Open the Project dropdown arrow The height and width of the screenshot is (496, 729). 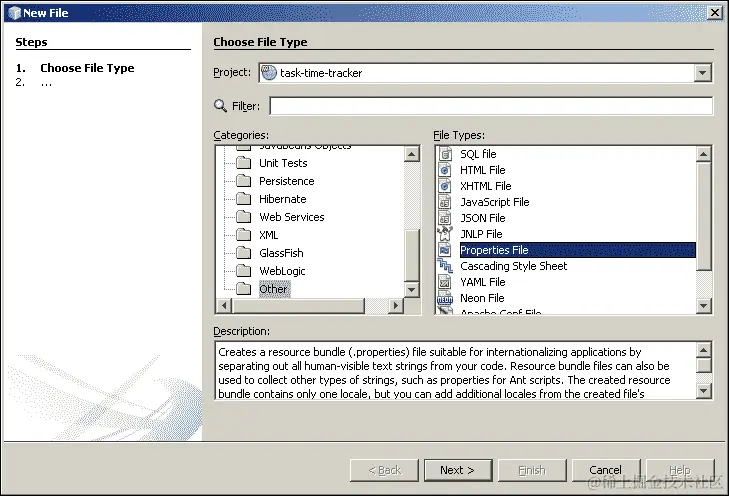(702, 73)
